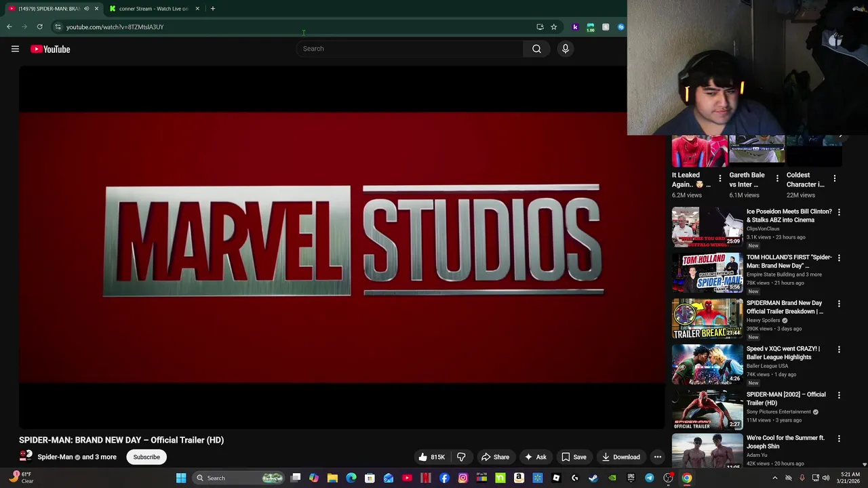Show hidden system tray icons
The width and height of the screenshot is (868, 488).
(x=775, y=478)
